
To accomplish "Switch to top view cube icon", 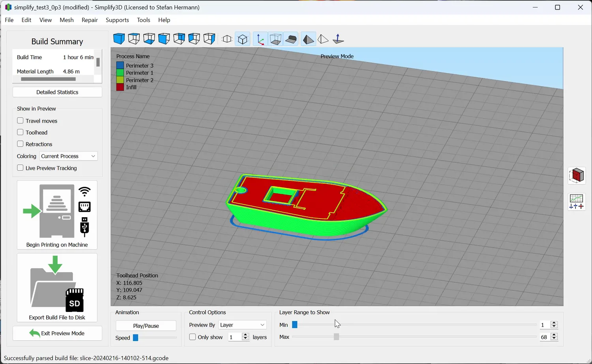I will 134,39.
